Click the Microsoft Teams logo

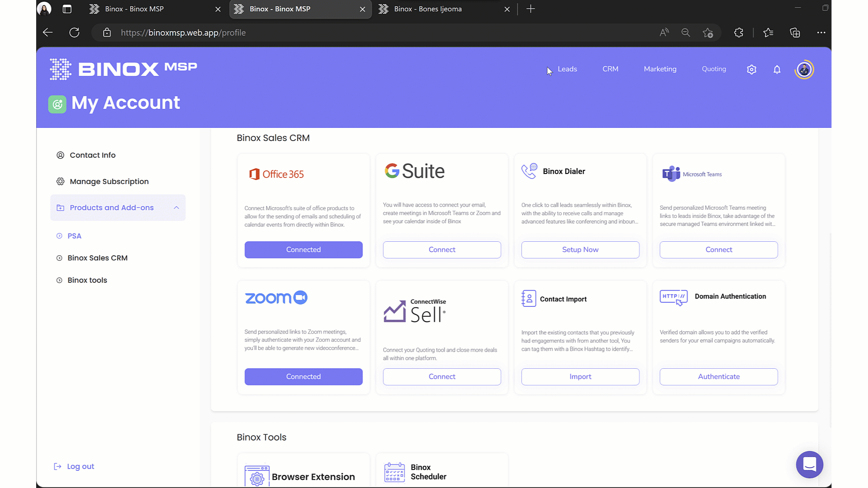[692, 174]
